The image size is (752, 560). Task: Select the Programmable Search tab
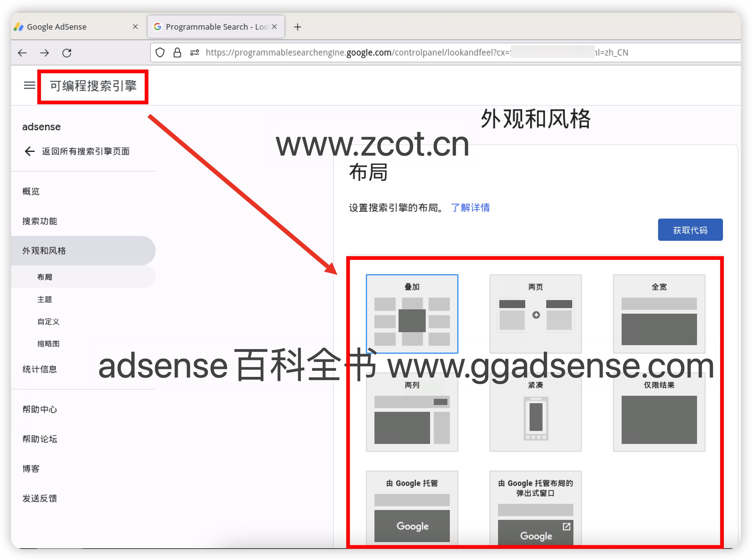point(216,27)
